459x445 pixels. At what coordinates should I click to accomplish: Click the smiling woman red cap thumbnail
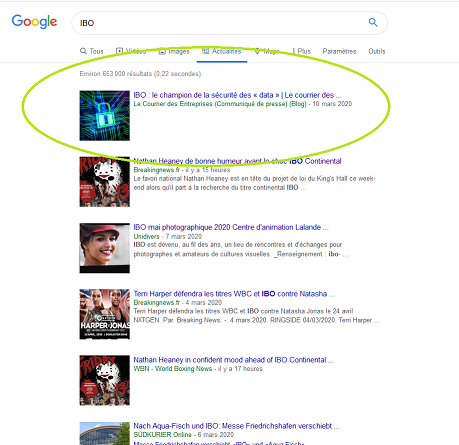pyautogui.click(x=105, y=248)
